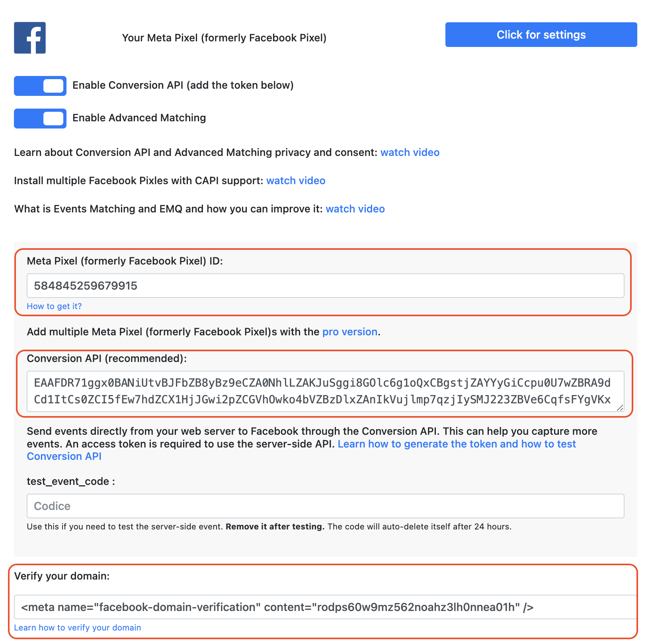Click the 'Your Meta Pixel' heading text

[224, 38]
